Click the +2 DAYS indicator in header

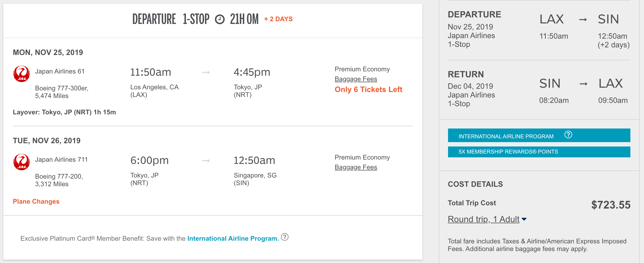coord(278,19)
